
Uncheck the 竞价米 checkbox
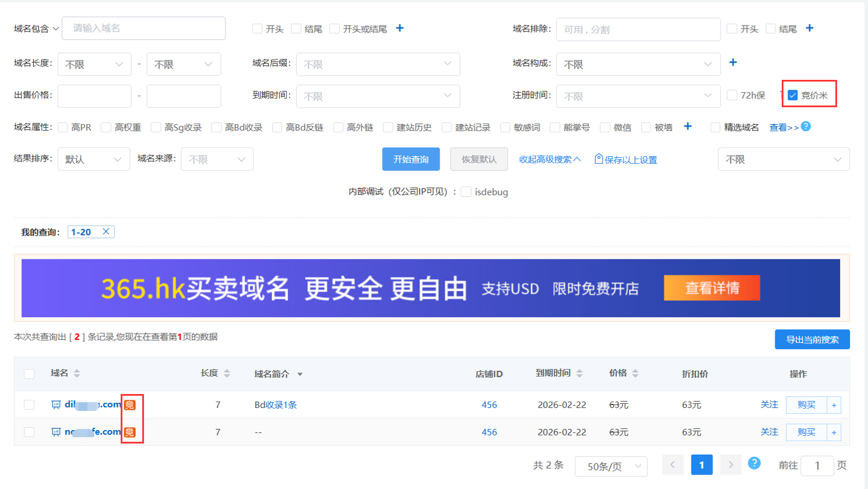(793, 95)
